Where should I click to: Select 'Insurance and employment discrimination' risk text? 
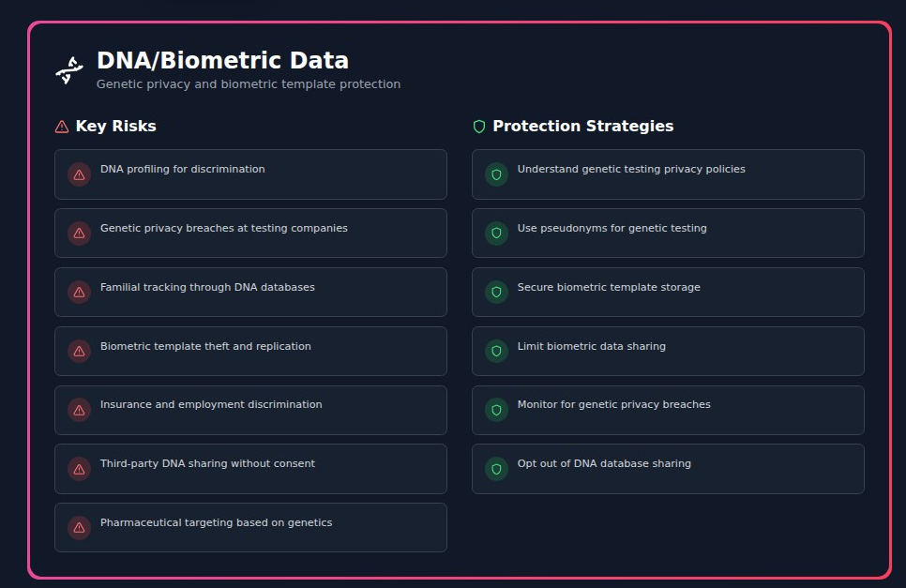pos(211,405)
